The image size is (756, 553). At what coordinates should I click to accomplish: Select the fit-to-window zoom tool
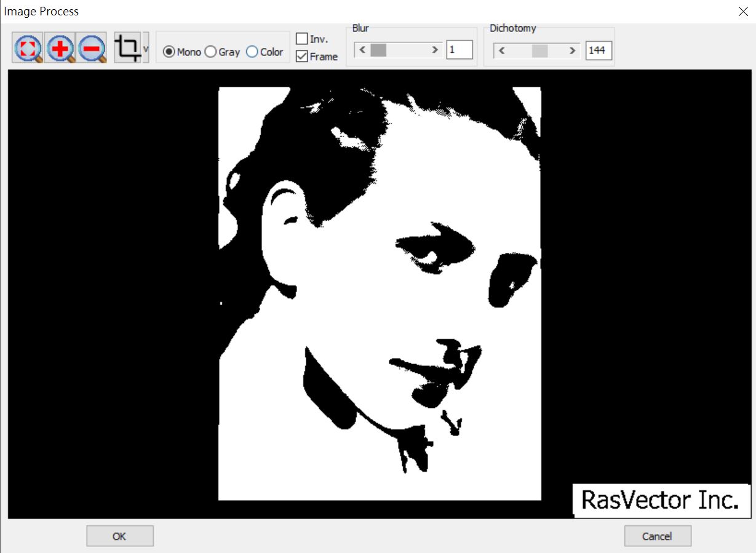[x=26, y=46]
